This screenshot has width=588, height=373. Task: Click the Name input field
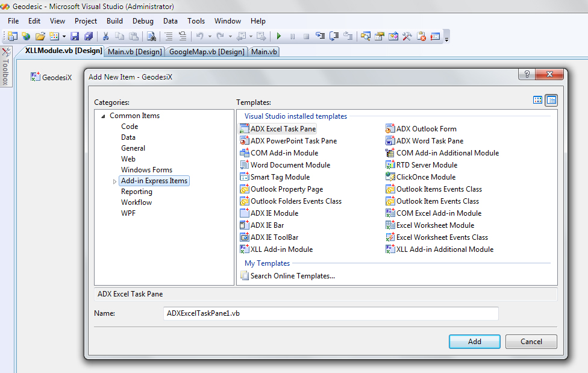331,313
